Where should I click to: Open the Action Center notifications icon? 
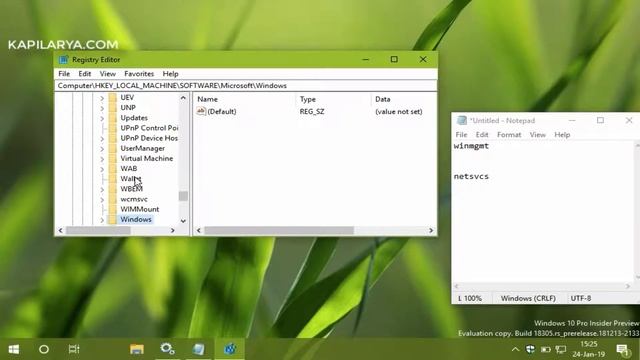(x=623, y=349)
